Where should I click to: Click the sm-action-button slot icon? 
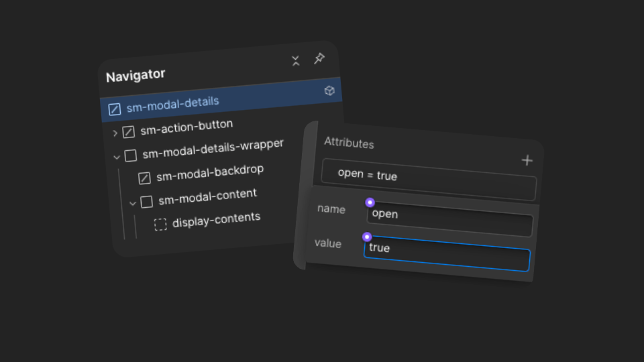point(129,132)
